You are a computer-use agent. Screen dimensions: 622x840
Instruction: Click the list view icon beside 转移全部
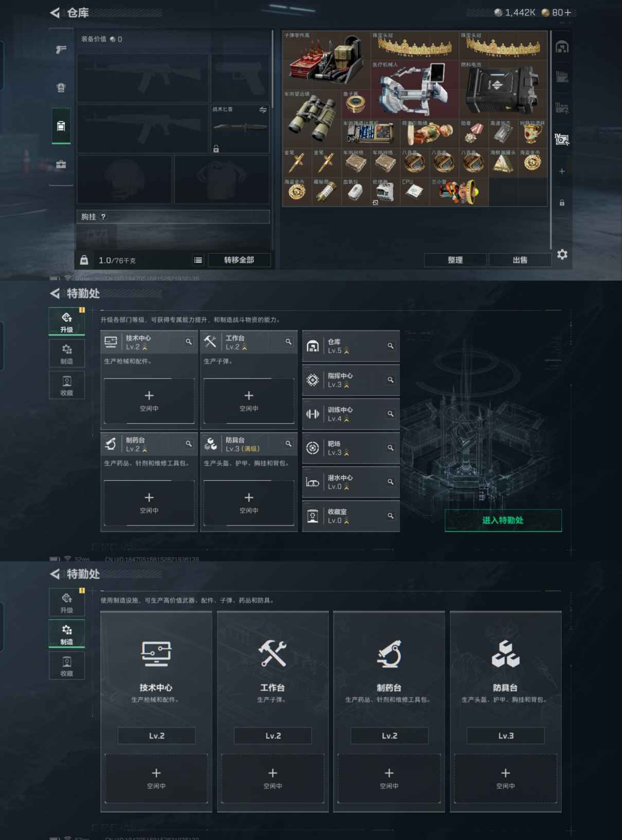click(198, 260)
